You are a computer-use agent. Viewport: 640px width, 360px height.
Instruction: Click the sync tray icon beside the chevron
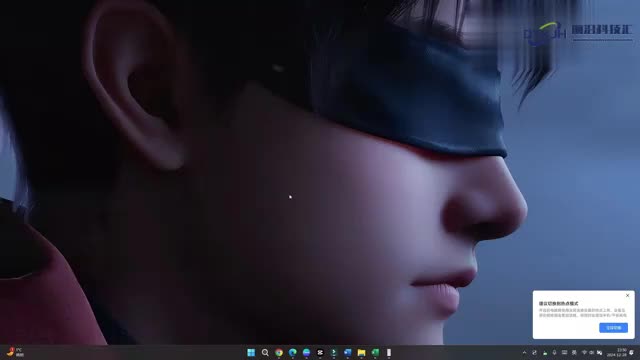(534, 353)
